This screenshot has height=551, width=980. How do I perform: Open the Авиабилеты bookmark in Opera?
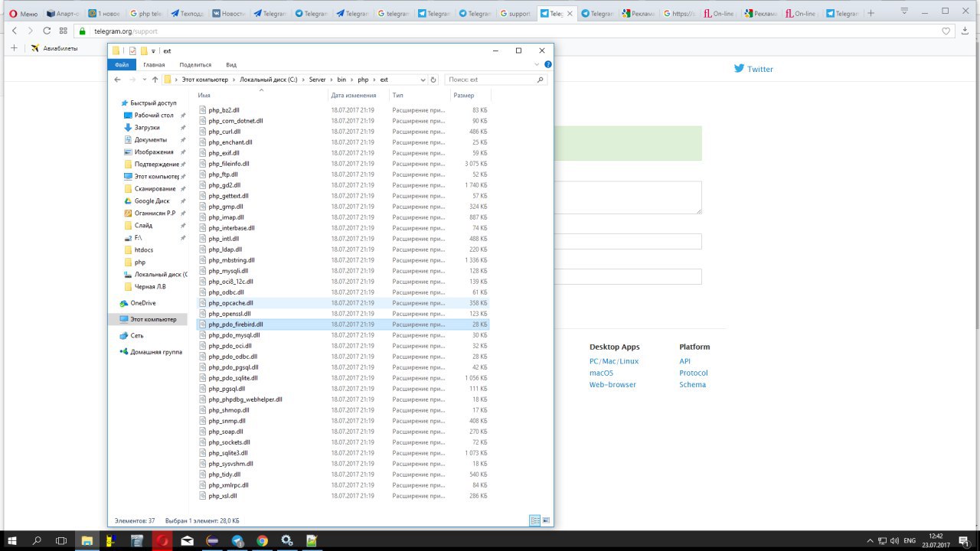54,48
